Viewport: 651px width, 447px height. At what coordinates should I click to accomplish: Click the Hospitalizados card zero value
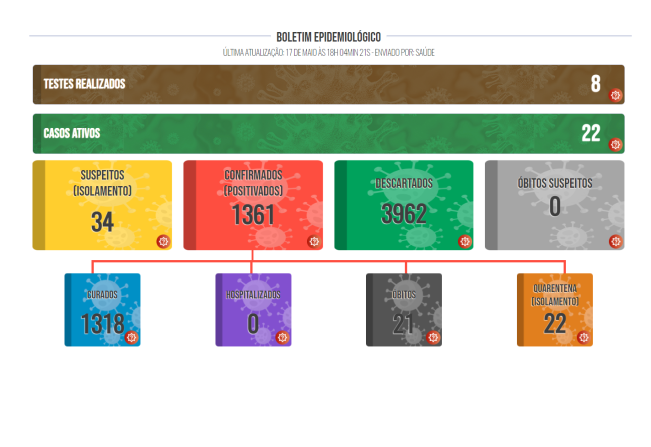click(252, 323)
